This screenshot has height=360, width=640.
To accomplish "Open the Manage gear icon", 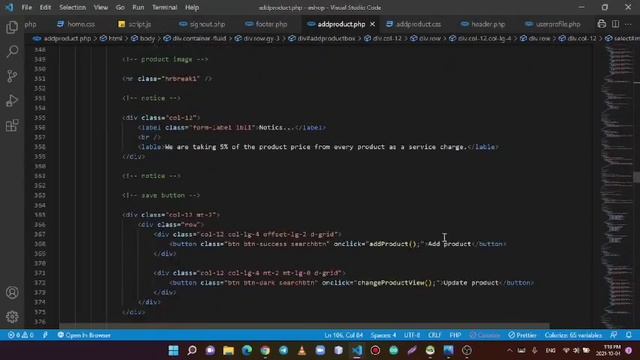I will click(12, 317).
